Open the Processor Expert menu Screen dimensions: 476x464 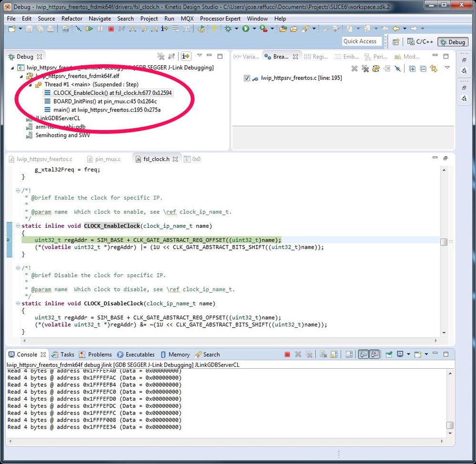220,19
